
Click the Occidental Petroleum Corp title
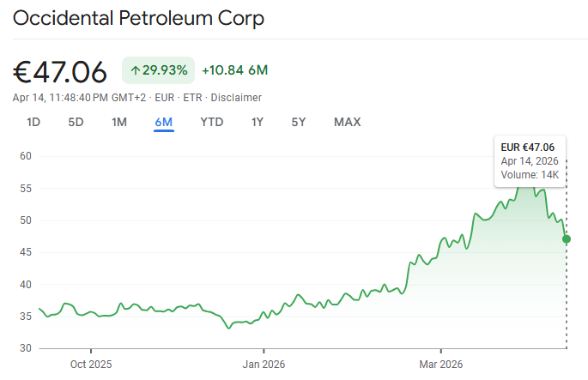point(138,18)
